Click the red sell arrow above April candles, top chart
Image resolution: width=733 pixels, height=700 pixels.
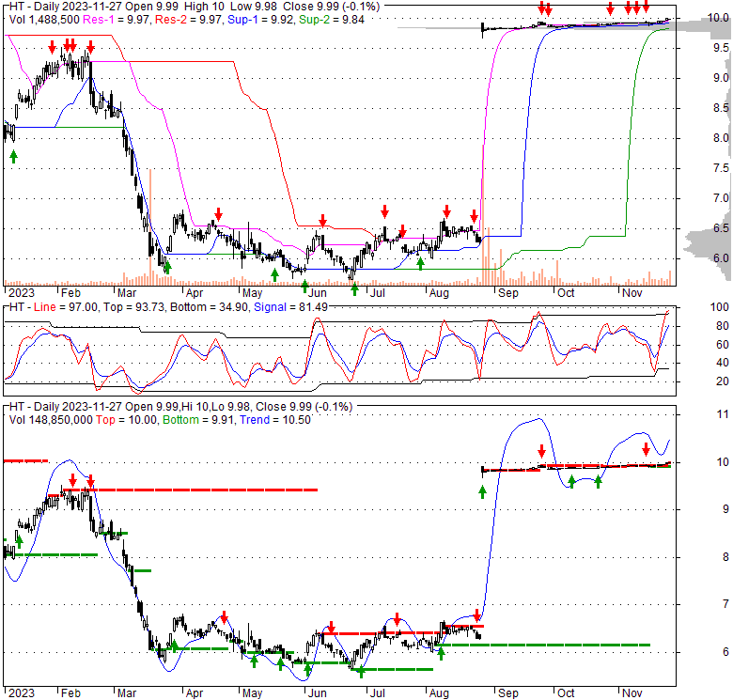(218, 214)
